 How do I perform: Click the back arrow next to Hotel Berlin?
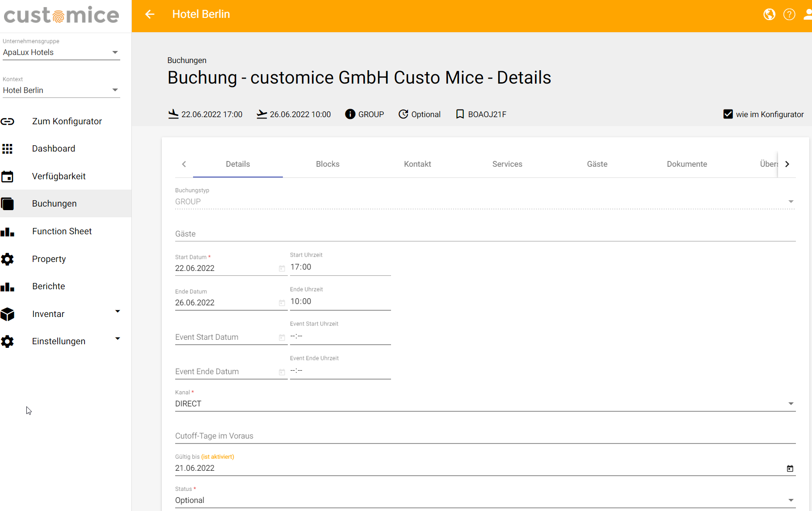(150, 14)
